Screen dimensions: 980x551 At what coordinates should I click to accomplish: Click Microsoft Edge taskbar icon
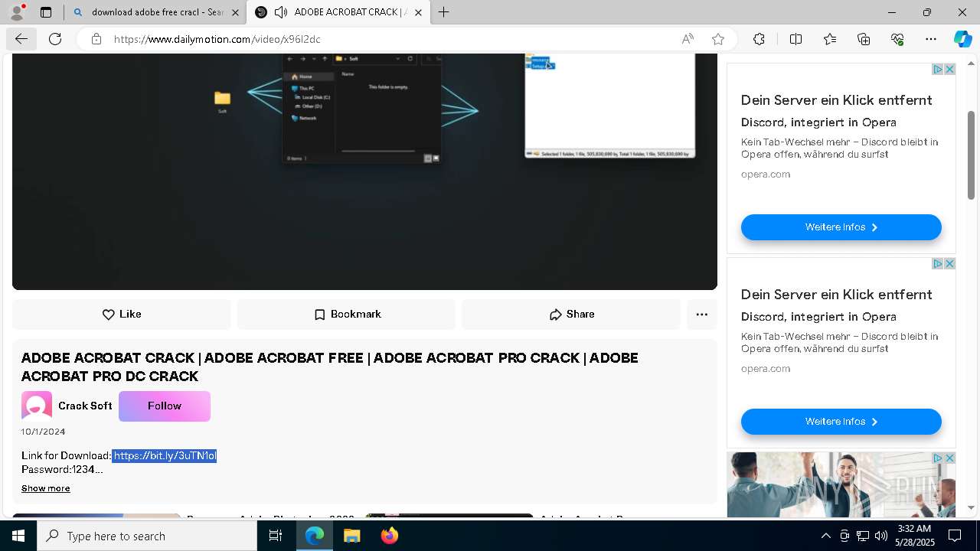(315, 536)
